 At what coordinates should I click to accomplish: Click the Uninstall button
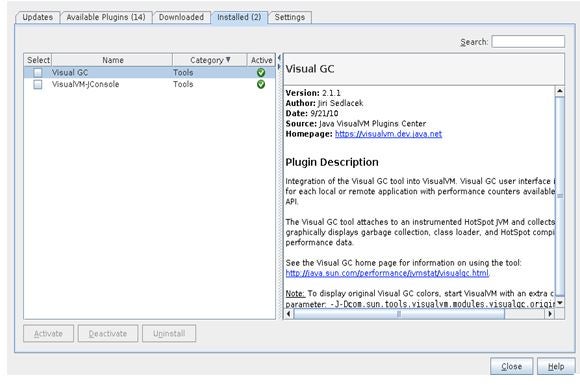(x=169, y=334)
